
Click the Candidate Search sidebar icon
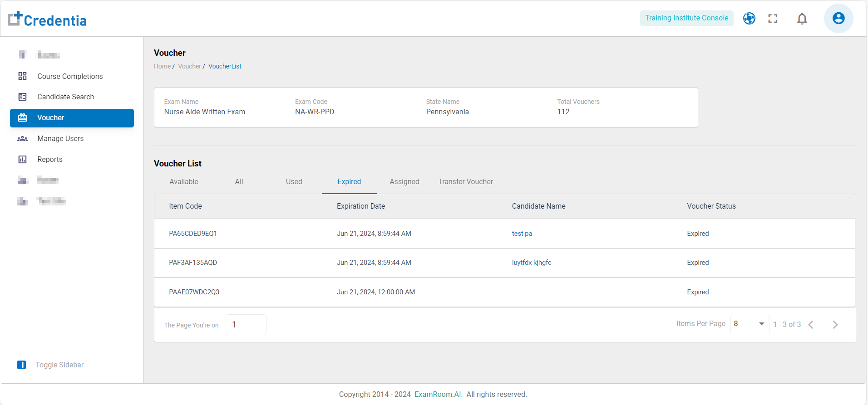[x=22, y=97]
